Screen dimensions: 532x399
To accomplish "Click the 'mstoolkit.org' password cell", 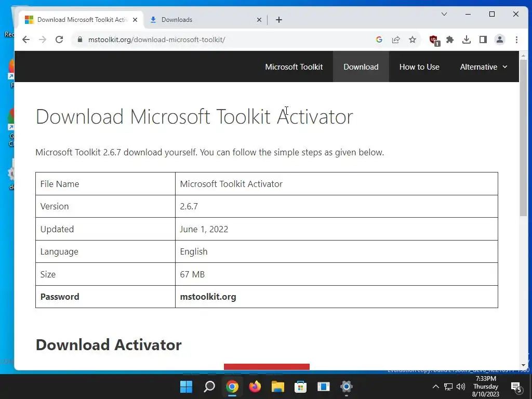I will coord(336,297).
